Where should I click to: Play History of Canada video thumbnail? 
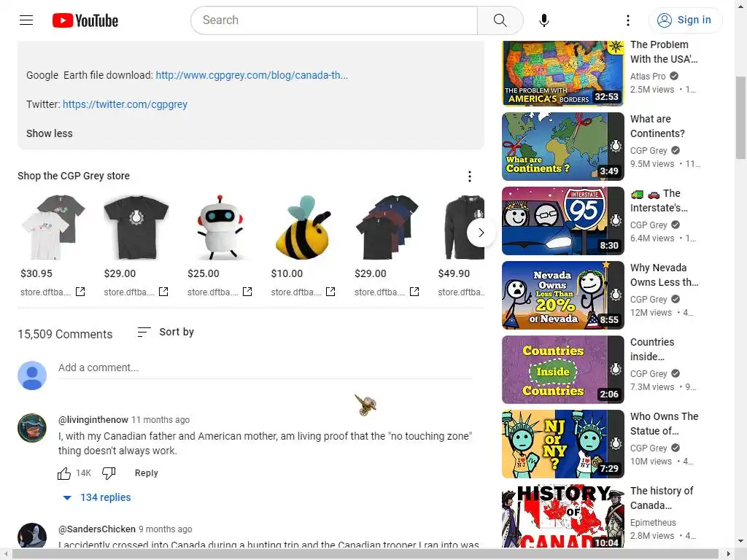point(562,517)
